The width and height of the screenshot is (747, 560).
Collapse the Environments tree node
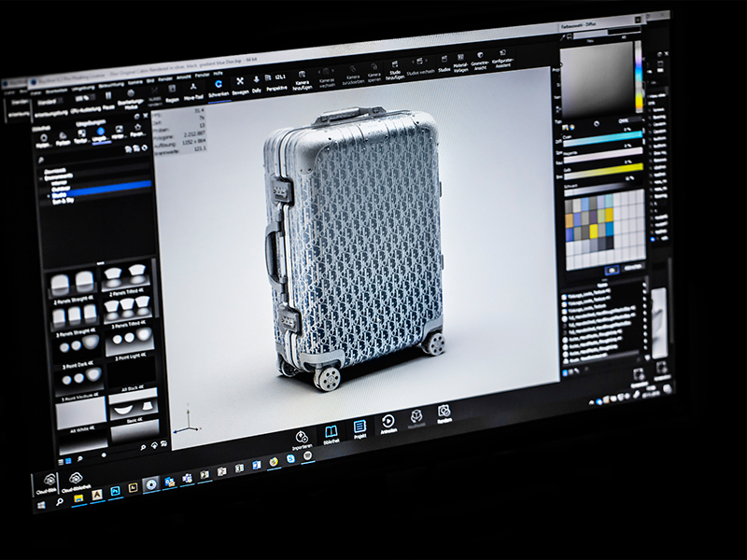click(41, 179)
